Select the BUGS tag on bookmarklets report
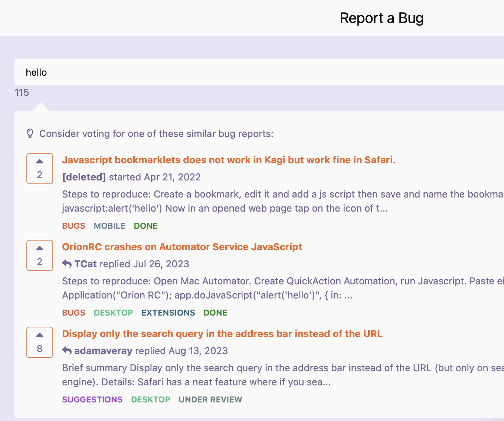504x421 pixels. click(73, 226)
